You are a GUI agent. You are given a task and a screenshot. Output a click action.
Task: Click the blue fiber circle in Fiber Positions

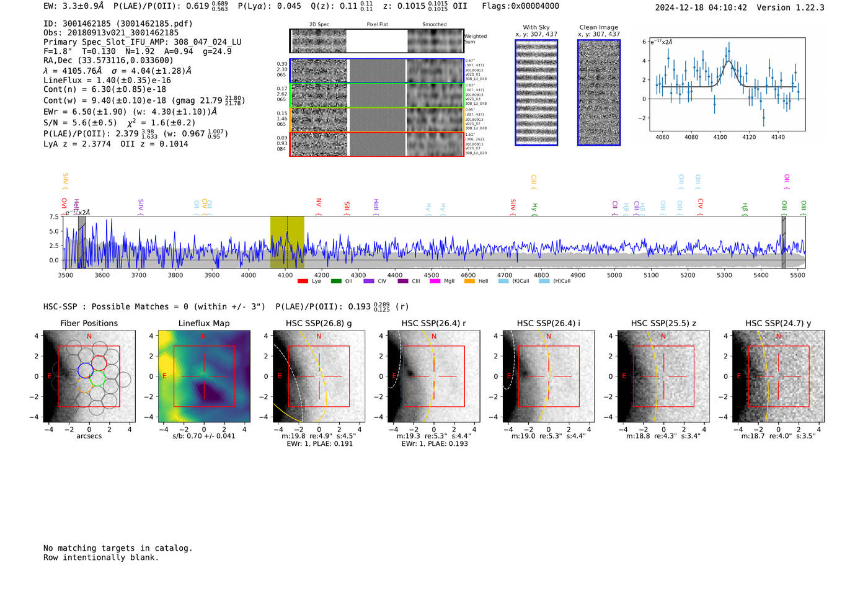(x=86, y=371)
